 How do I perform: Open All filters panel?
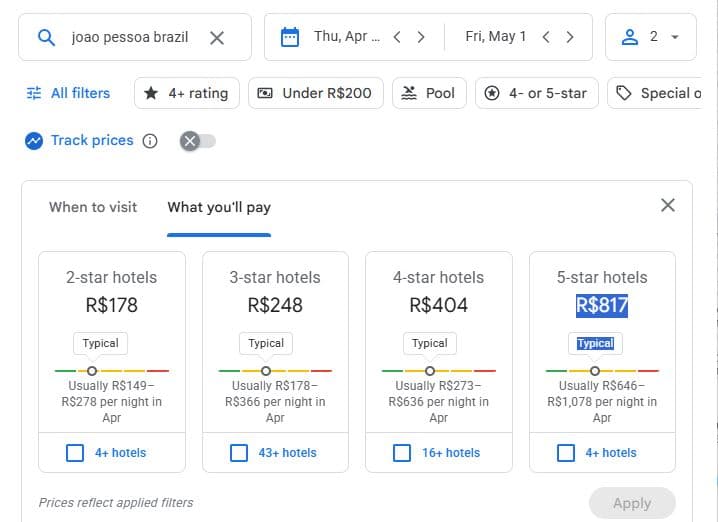pyautogui.click(x=68, y=93)
